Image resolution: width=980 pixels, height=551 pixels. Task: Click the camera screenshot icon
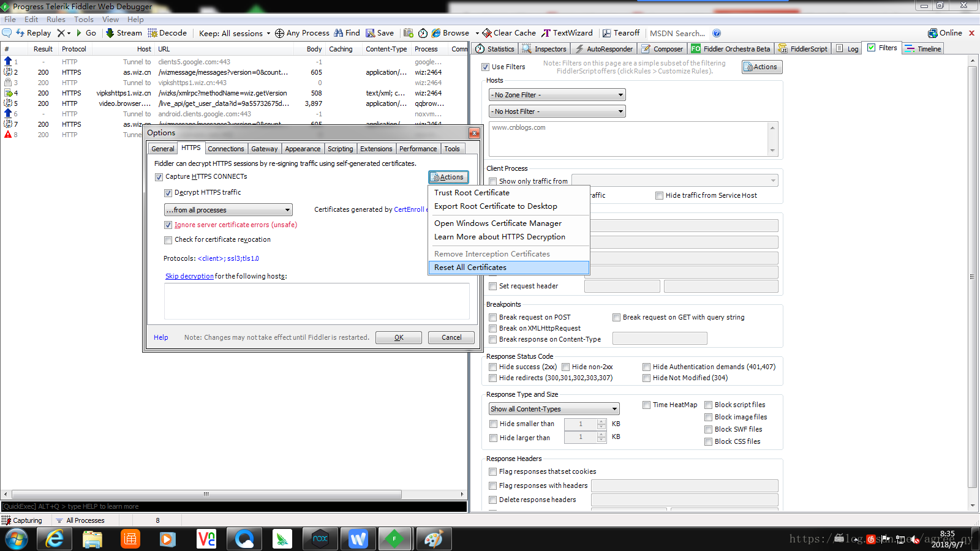[409, 33]
